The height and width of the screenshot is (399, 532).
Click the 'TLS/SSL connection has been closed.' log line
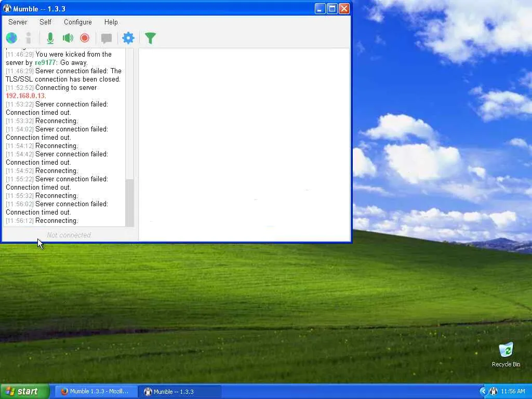[63, 79]
